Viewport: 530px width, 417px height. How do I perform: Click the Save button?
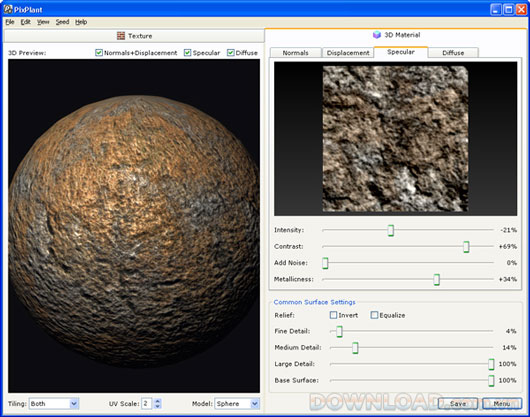[x=458, y=403]
